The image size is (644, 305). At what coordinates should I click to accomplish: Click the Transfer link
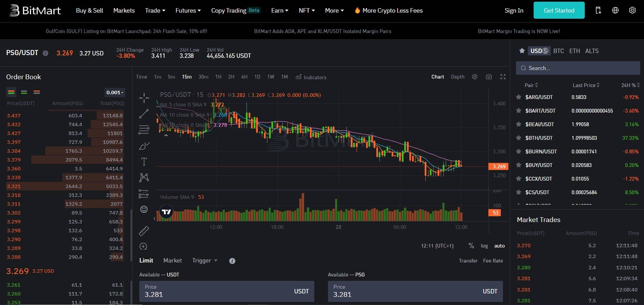point(468,261)
